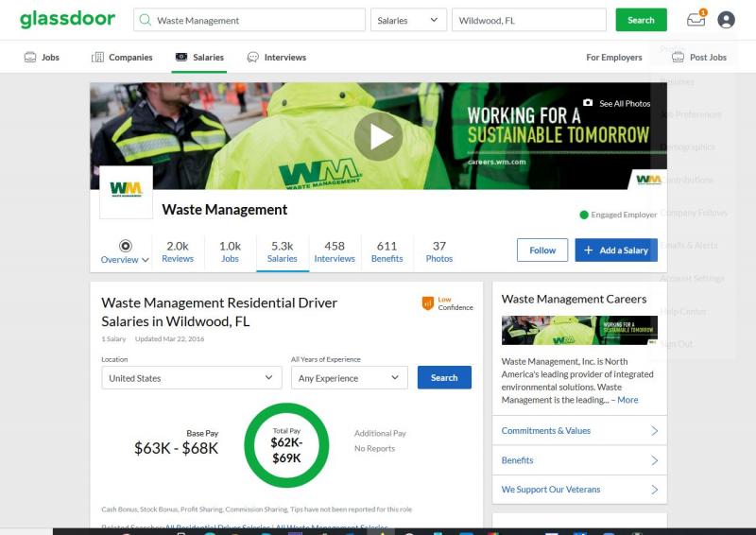Expand the Benefits row in Careers panel
Image resolution: width=756 pixels, height=535 pixels.
[x=579, y=460]
